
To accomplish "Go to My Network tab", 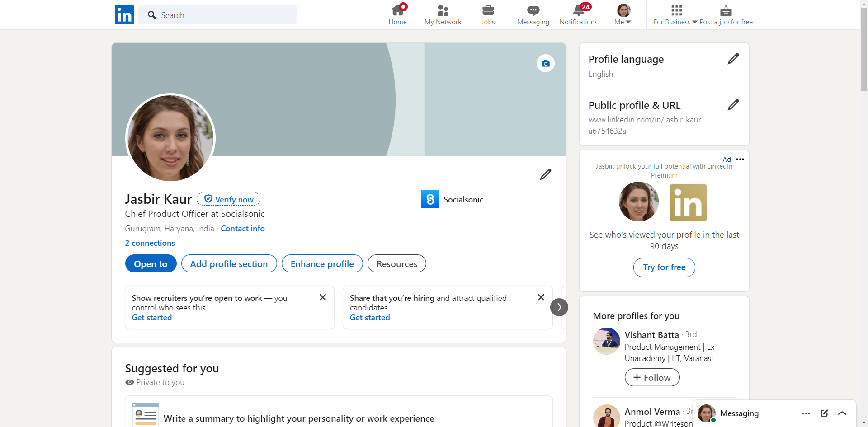I will pos(443,15).
